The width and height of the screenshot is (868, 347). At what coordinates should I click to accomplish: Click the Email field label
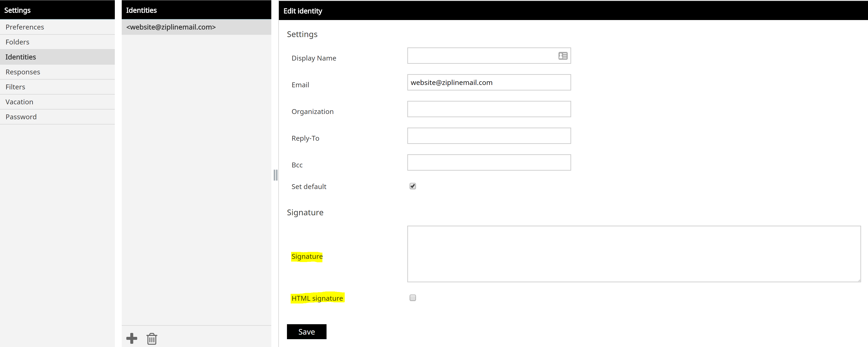300,85
